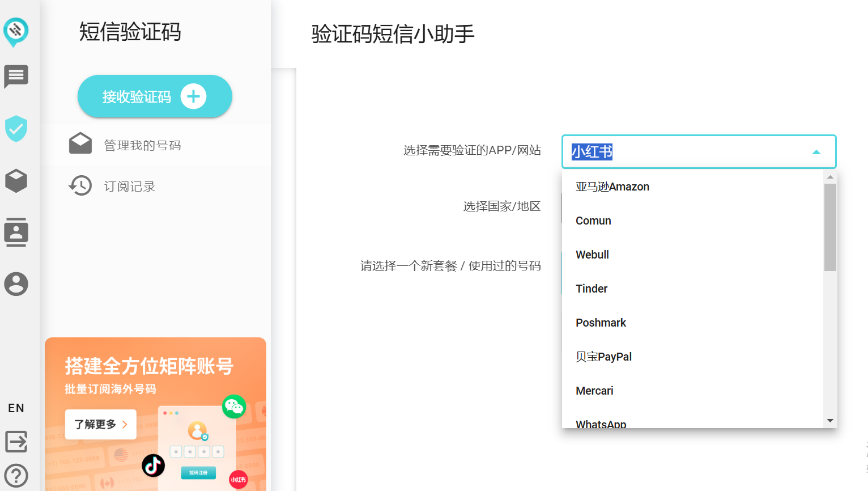Image resolution: width=868 pixels, height=491 pixels.
Task: Click the history clock icon beside 订阅记录
Action: coord(80,185)
